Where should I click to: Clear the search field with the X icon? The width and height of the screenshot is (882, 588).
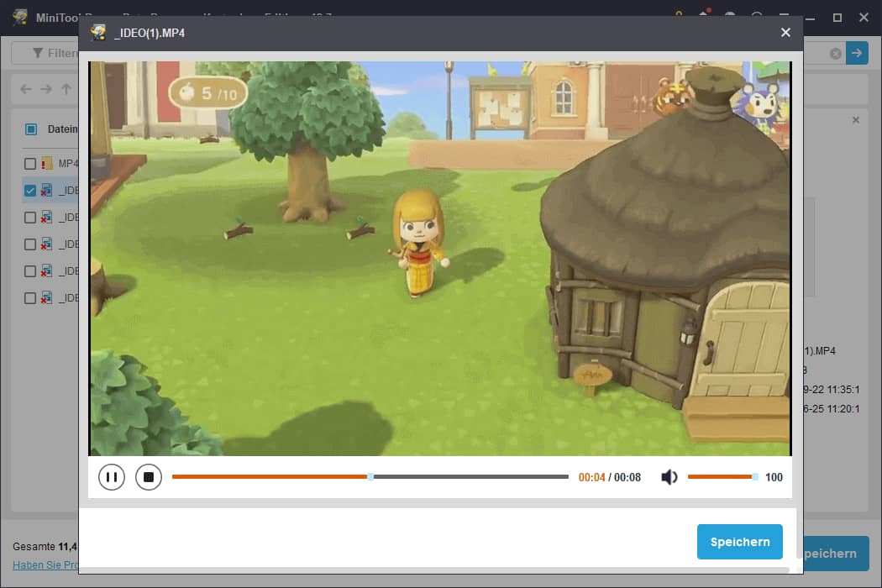[x=836, y=54]
